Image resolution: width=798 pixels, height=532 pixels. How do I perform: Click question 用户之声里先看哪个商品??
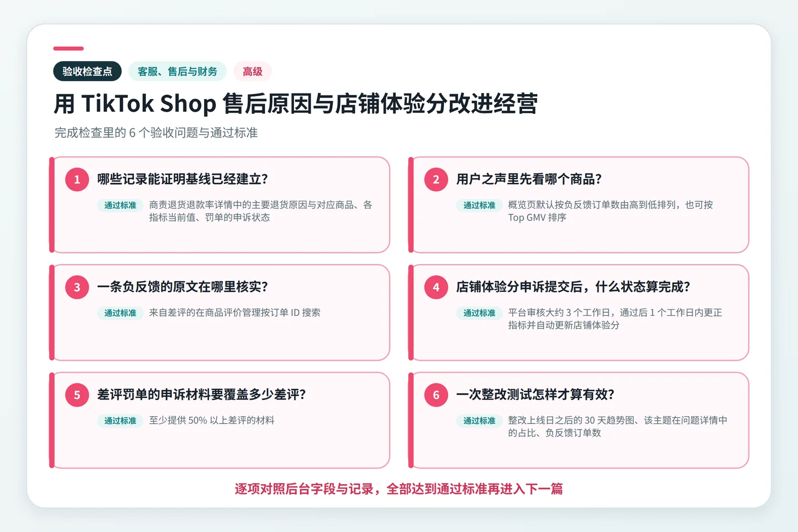pyautogui.click(x=529, y=179)
